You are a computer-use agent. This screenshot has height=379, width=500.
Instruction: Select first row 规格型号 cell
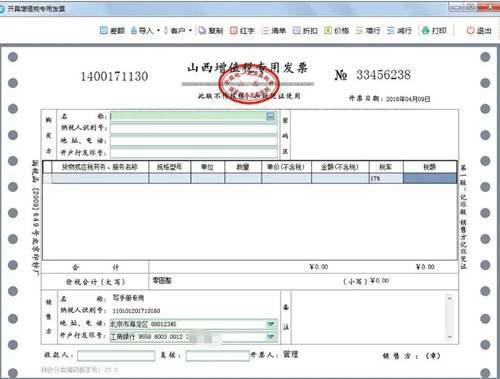(x=170, y=178)
